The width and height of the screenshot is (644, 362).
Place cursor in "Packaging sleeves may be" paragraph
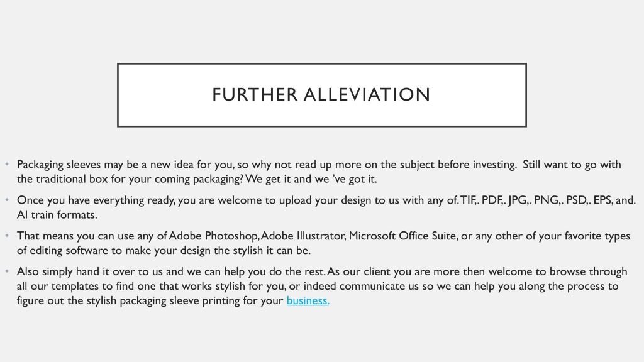click(319, 172)
